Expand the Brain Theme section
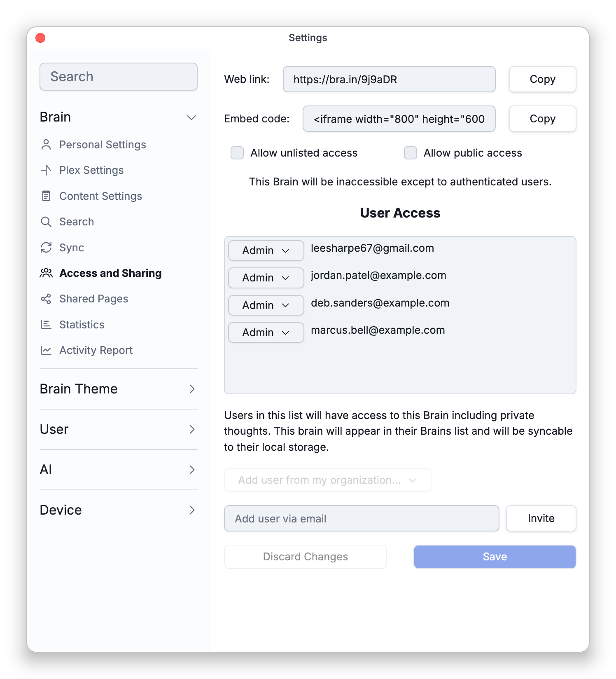This screenshot has width=616, height=679. pos(119,389)
